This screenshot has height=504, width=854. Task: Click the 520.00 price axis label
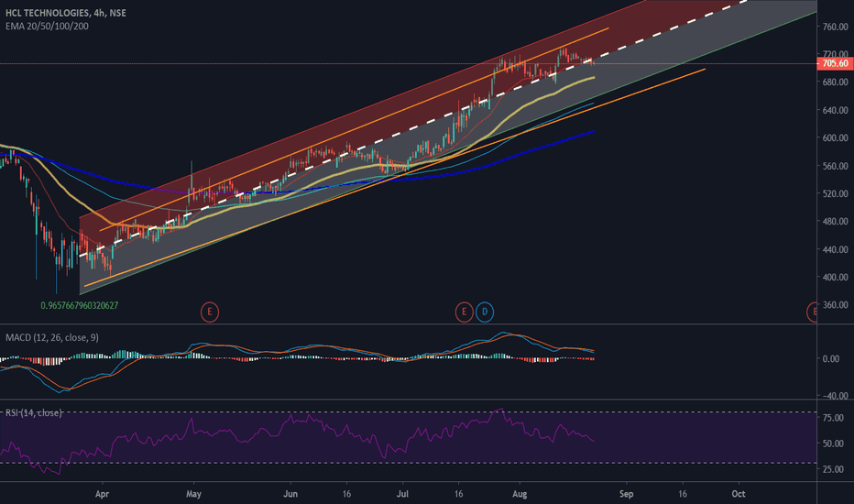point(836,194)
